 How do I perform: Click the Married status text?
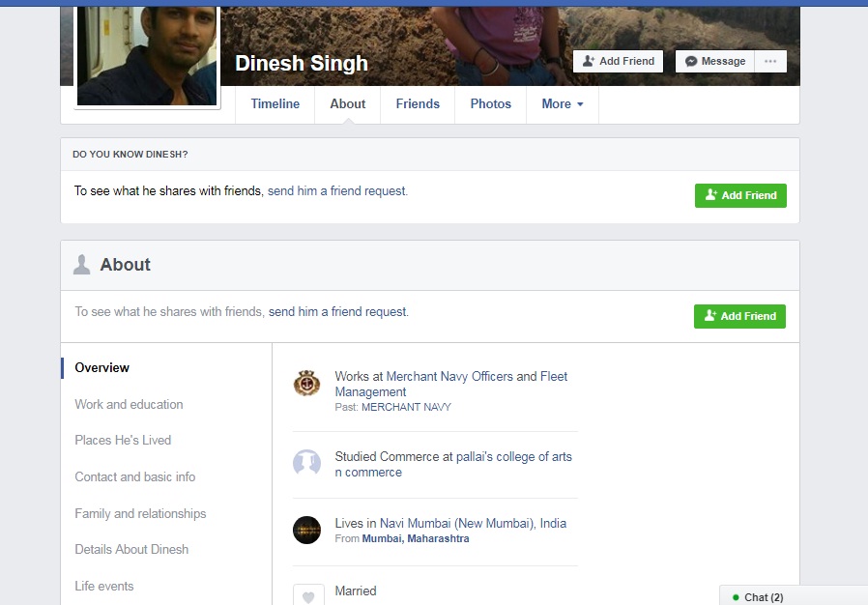[356, 591]
